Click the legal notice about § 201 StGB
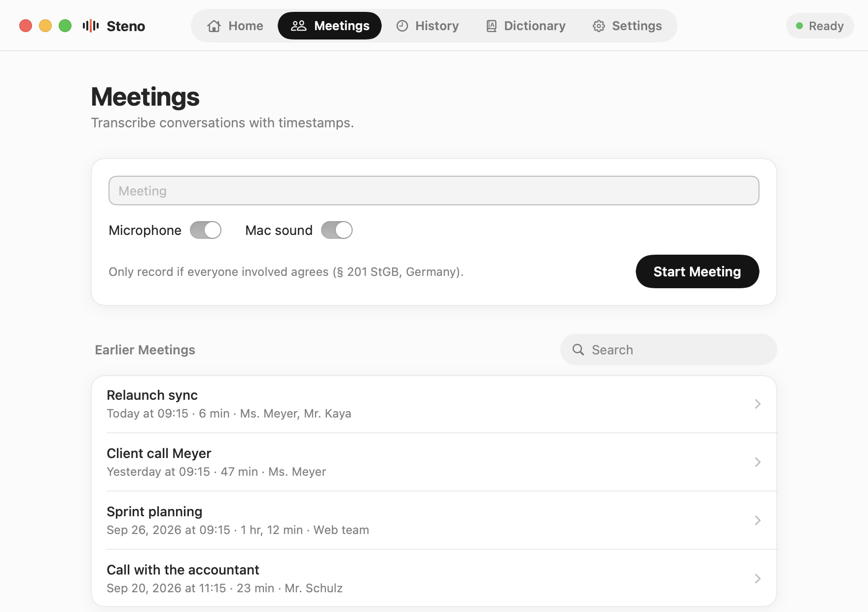 tap(286, 272)
